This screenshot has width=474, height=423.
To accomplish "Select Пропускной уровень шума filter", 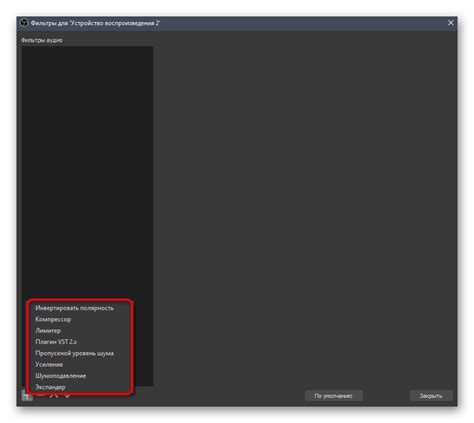I will [x=75, y=353].
